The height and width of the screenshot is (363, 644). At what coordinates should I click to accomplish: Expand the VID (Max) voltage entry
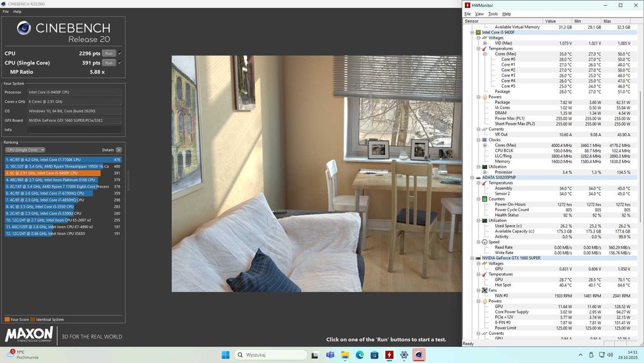pyautogui.click(x=485, y=43)
